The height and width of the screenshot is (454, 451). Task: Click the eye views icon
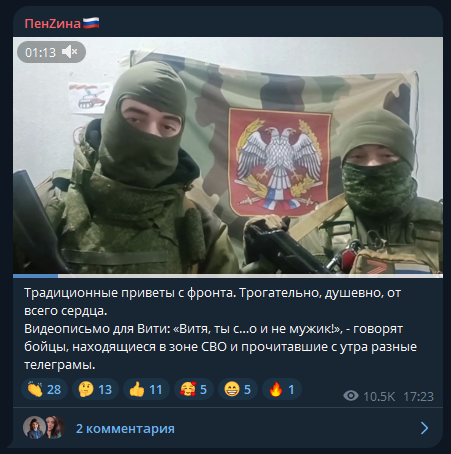351,396
